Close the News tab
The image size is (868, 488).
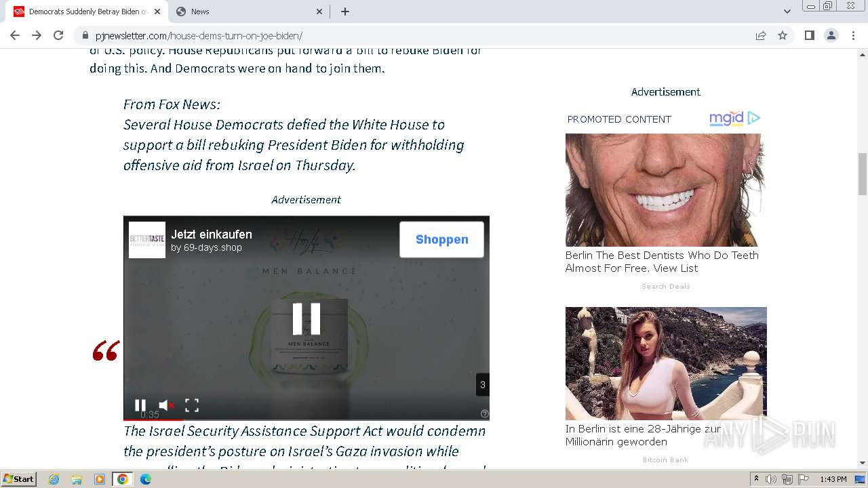coord(319,12)
